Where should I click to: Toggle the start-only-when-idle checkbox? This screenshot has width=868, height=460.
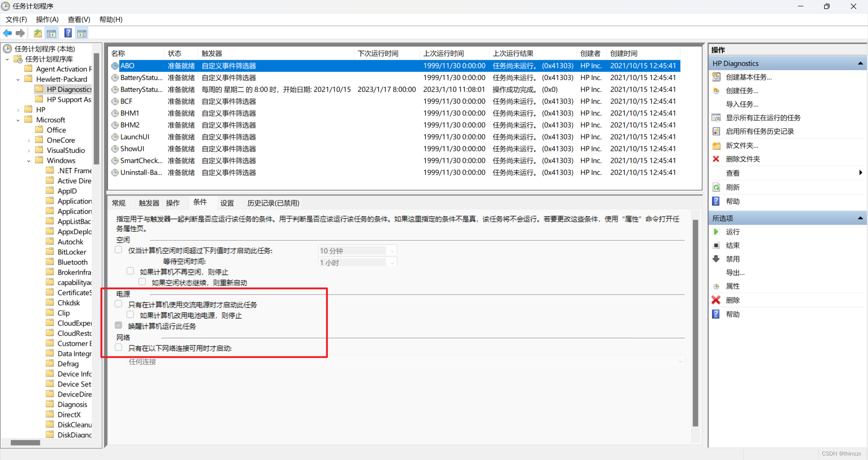118,250
